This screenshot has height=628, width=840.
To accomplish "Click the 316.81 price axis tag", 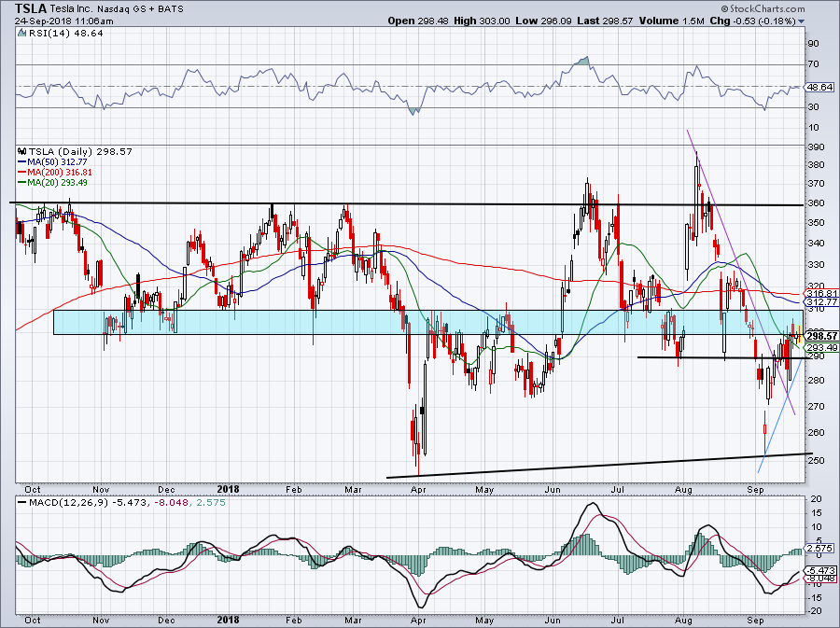I will pos(820,293).
